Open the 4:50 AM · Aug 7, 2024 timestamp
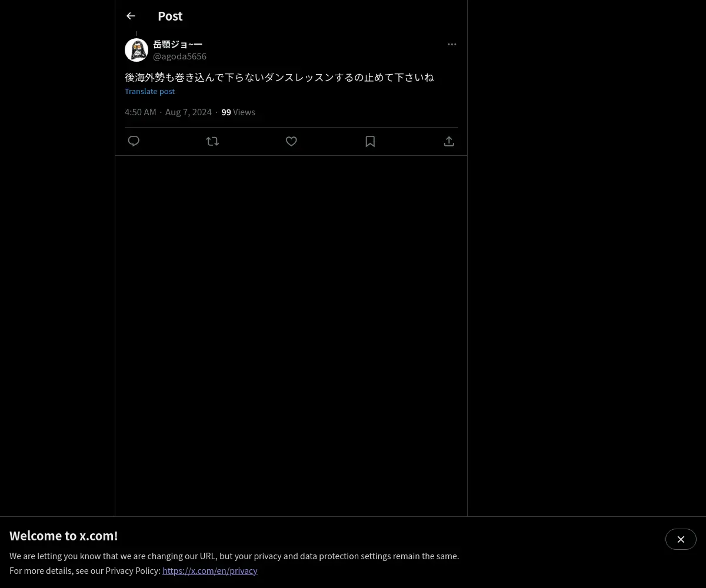 [x=168, y=112]
